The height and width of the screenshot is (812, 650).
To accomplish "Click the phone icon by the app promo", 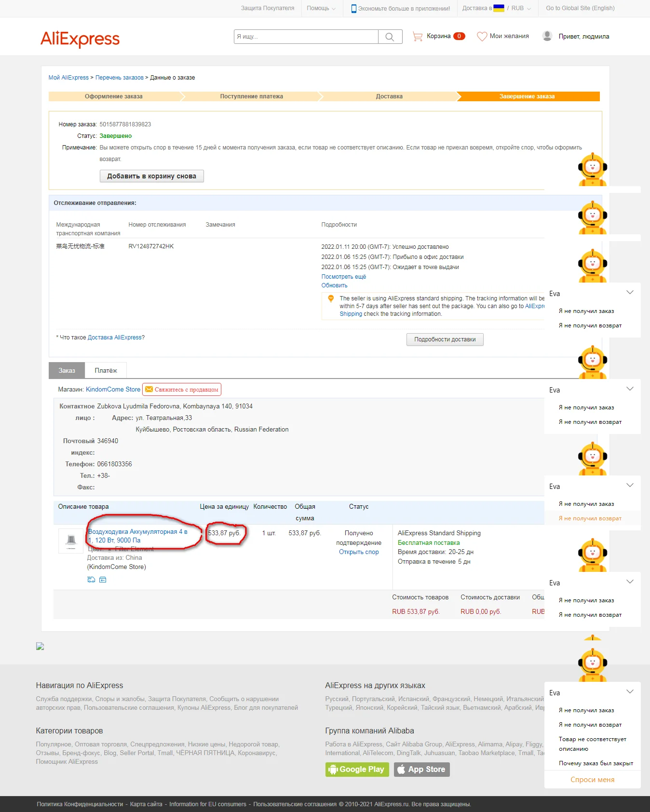I will [x=354, y=8].
